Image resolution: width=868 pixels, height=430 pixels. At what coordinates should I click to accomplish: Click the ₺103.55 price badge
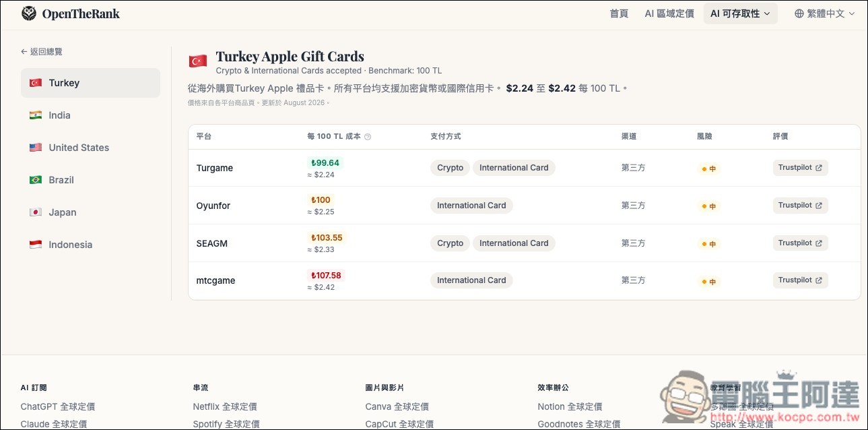tap(327, 238)
